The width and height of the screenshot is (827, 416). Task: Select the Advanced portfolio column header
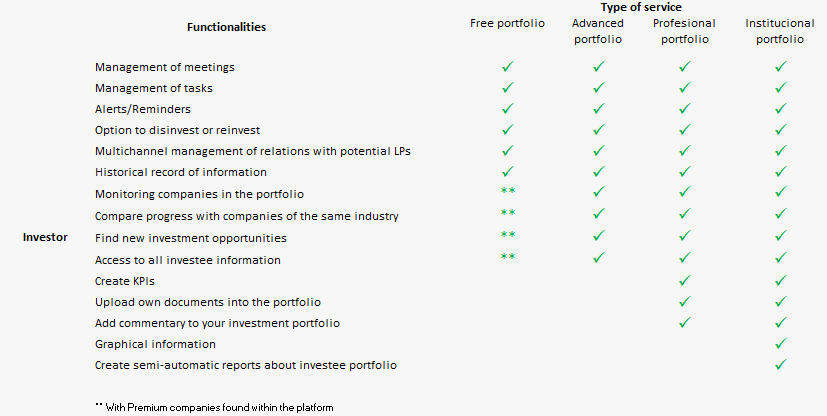598,31
